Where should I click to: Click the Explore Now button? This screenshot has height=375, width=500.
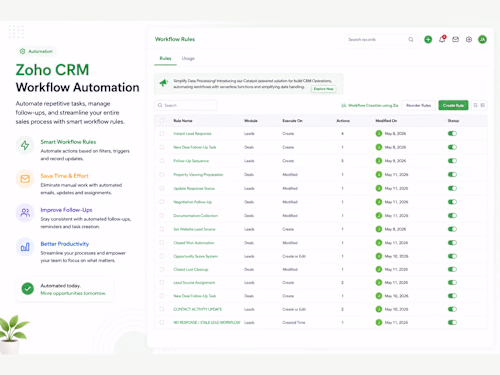click(324, 89)
